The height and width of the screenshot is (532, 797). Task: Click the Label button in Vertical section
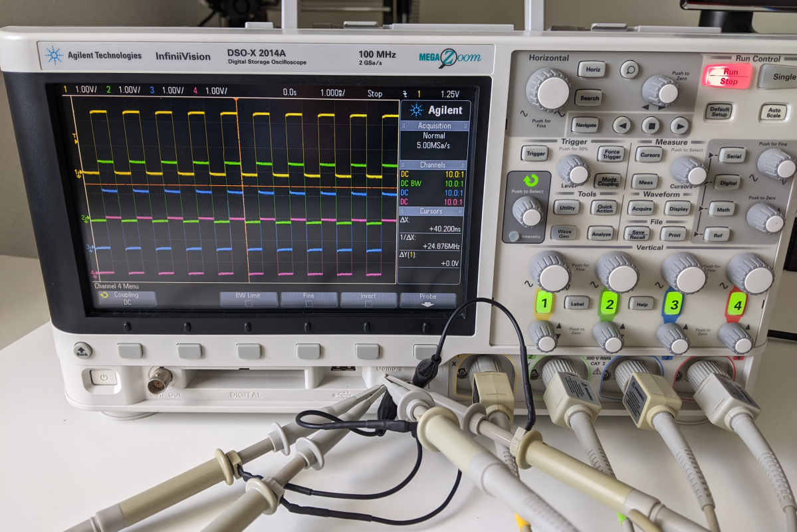point(577,304)
